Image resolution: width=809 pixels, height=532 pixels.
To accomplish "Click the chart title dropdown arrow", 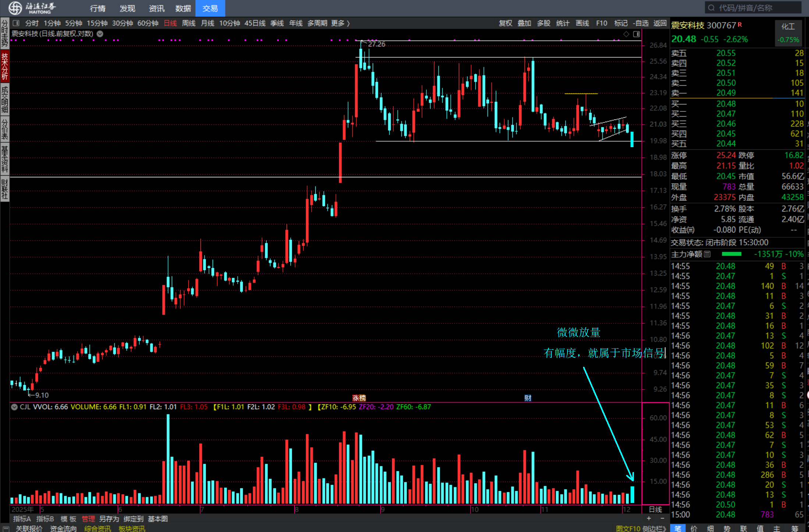I will point(100,34).
